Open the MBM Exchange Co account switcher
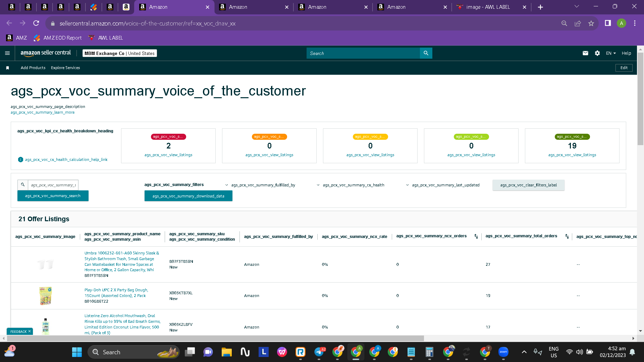The image size is (644, 362). pyautogui.click(x=120, y=53)
